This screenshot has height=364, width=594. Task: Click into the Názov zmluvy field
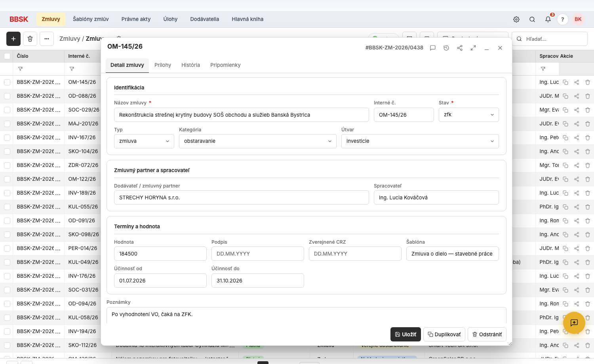pyautogui.click(x=242, y=115)
